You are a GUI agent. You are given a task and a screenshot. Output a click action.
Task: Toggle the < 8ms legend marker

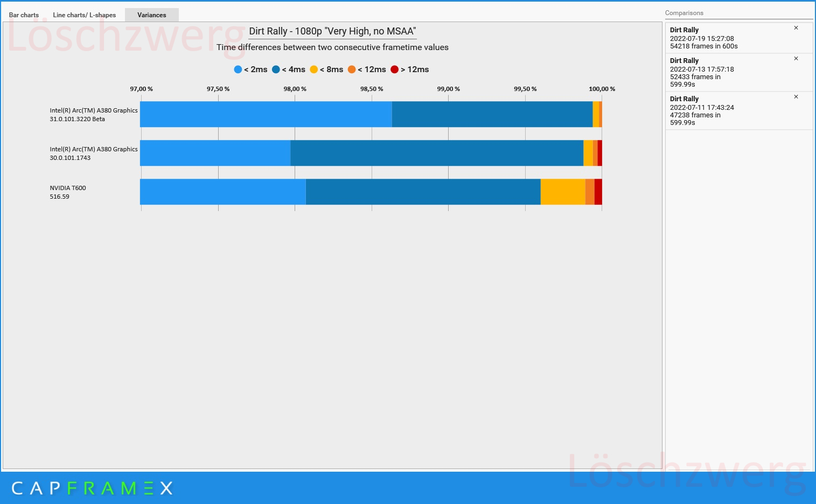click(x=314, y=69)
